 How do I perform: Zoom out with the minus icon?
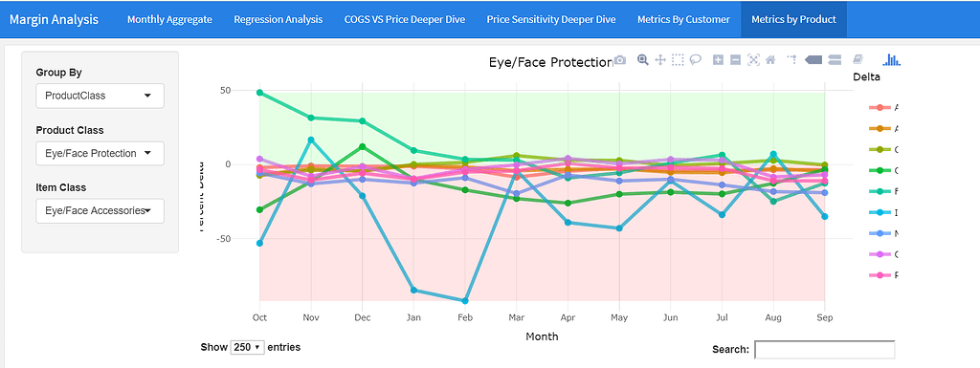(x=736, y=60)
